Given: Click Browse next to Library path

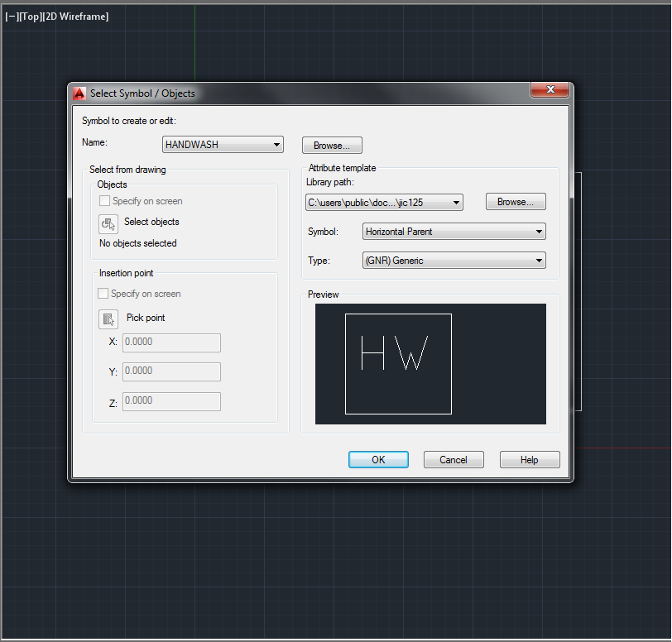Looking at the screenshot, I should pyautogui.click(x=516, y=201).
